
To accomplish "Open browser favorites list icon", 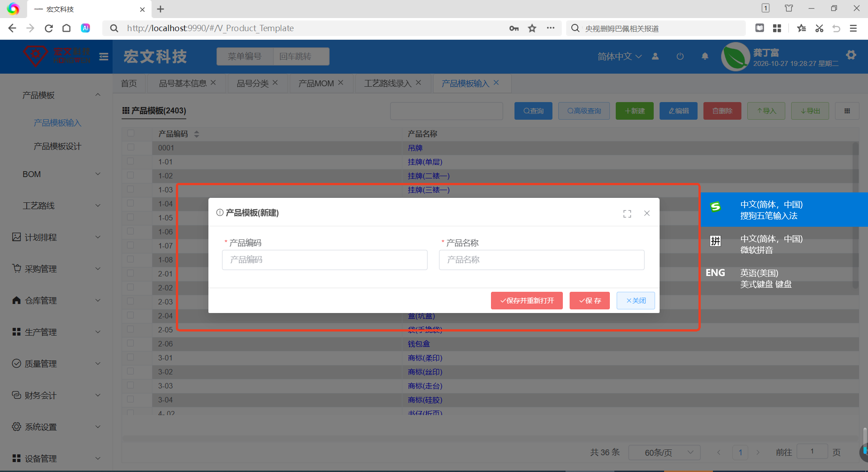I will point(802,28).
